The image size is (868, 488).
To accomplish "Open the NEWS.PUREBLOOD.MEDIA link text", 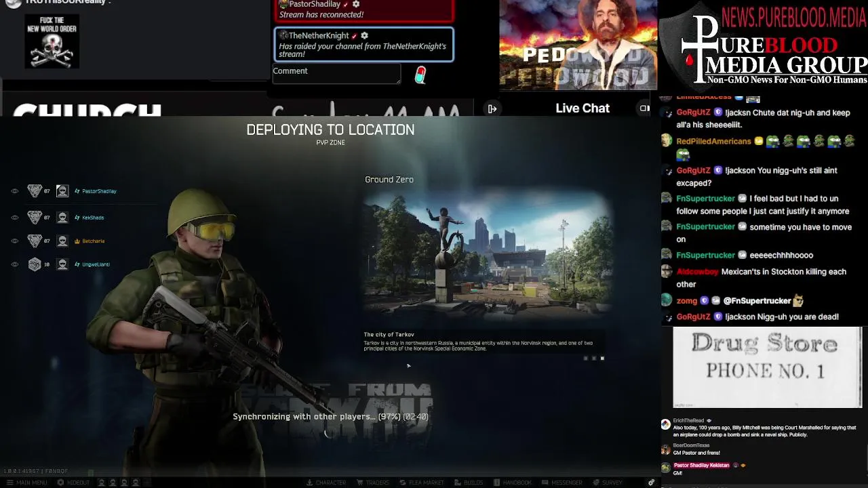I will (x=794, y=17).
